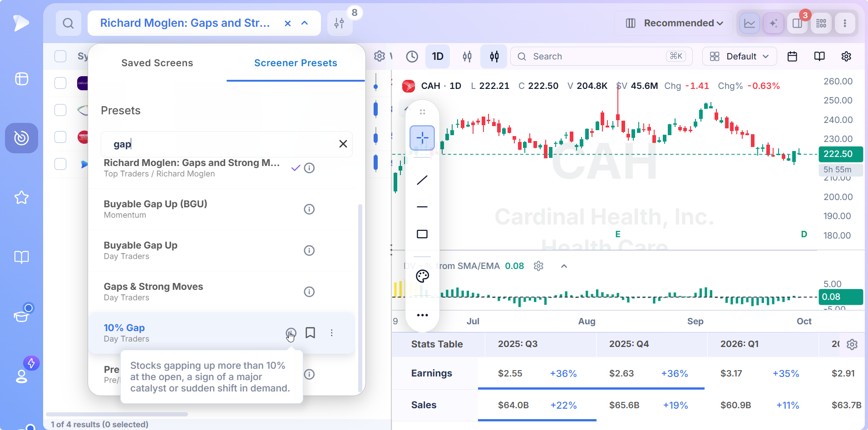Screen dimensions: 868x430
Task: Bookmark the 10% Gap preset
Action: (x=310, y=333)
